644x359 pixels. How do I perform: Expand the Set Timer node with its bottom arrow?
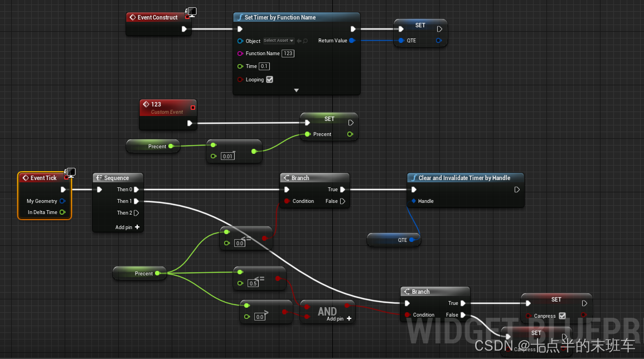pos(296,90)
